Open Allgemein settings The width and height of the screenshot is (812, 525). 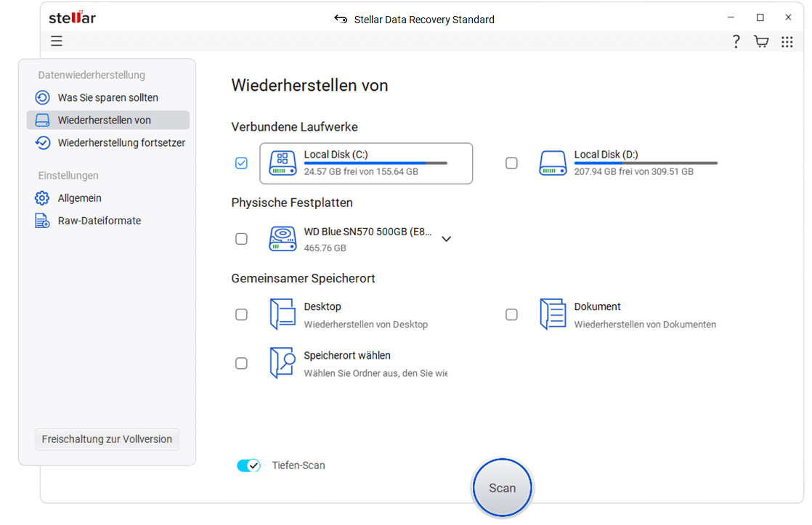click(x=80, y=198)
